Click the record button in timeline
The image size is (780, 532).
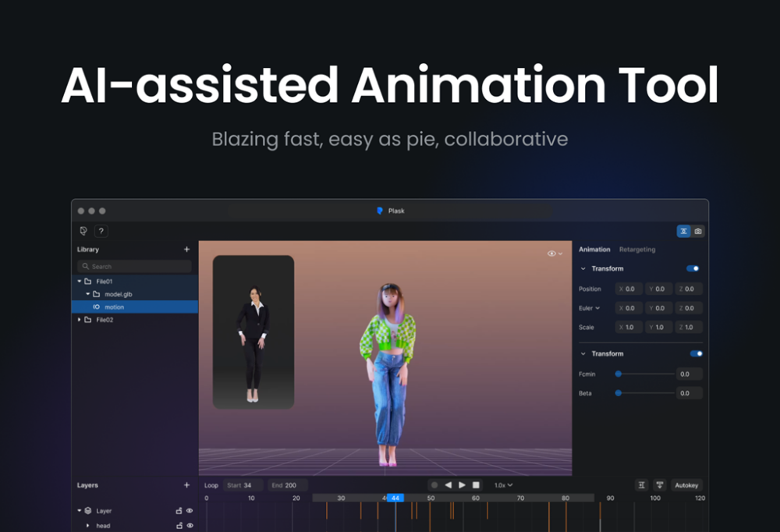(434, 484)
